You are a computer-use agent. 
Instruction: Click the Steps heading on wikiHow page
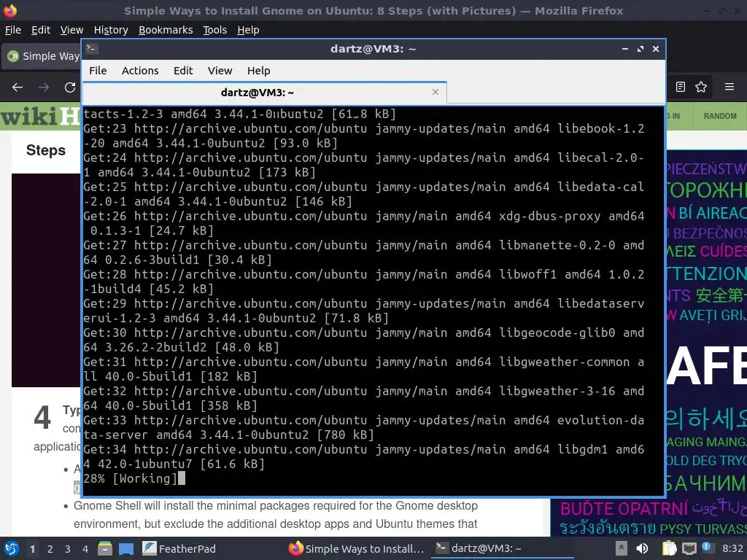point(46,150)
